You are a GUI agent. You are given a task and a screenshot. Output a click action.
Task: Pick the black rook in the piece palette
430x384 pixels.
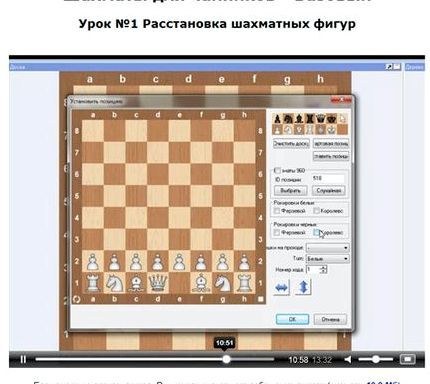[x=310, y=119]
